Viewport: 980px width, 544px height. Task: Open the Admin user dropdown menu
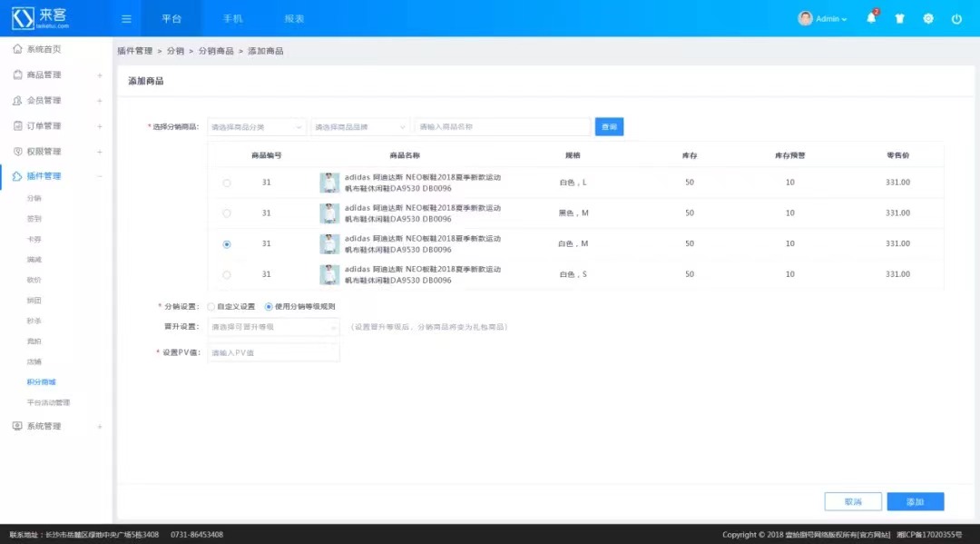(x=831, y=19)
